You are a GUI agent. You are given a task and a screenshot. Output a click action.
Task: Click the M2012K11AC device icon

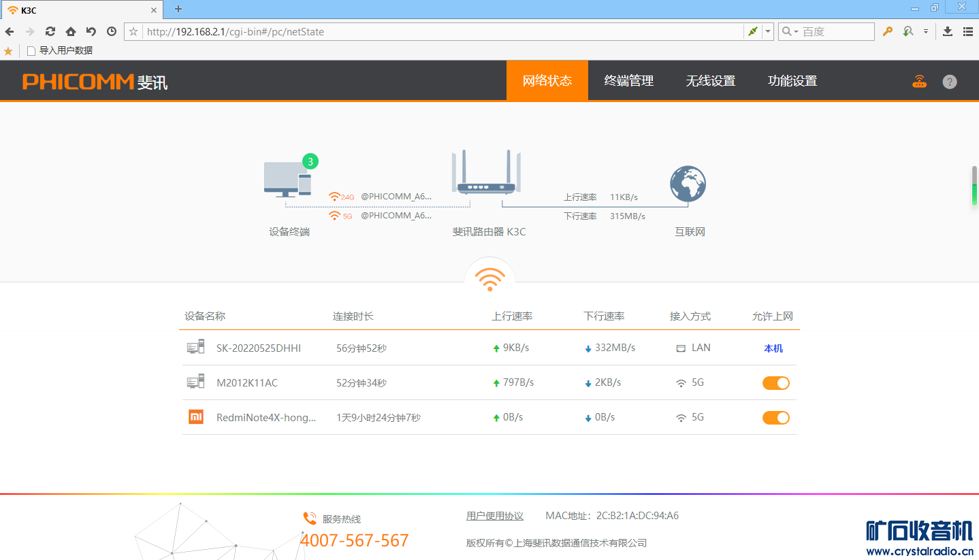(x=195, y=382)
